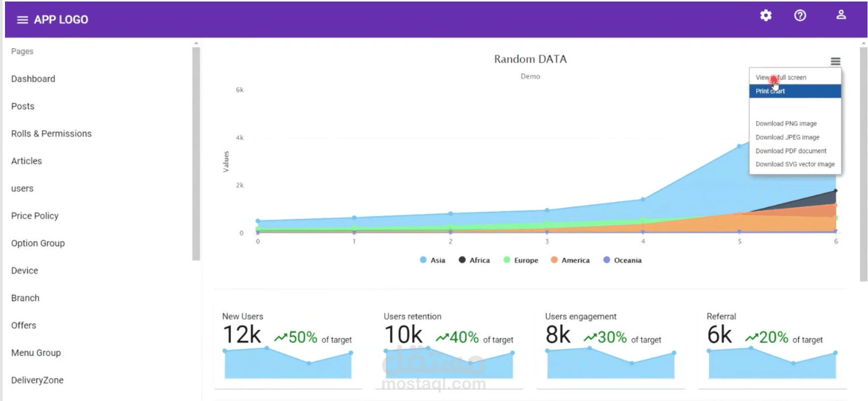Click the Values y-axis label
This screenshot has height=401, width=868.
226,162
